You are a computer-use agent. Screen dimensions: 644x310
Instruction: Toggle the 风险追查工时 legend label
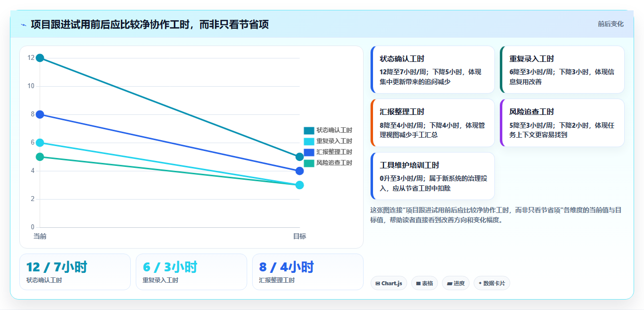[x=334, y=163]
